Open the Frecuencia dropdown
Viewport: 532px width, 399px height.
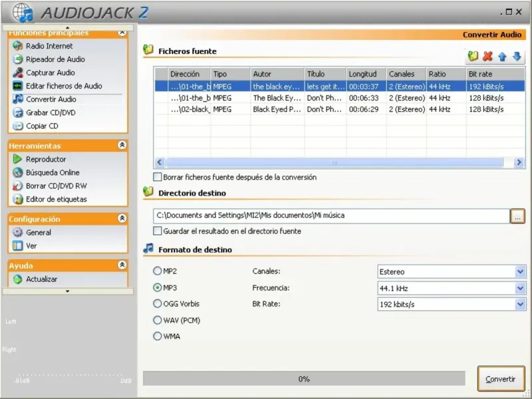[452, 288]
